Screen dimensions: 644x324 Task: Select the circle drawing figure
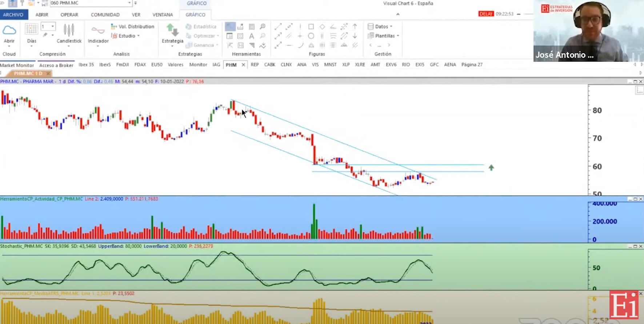pyautogui.click(x=311, y=36)
